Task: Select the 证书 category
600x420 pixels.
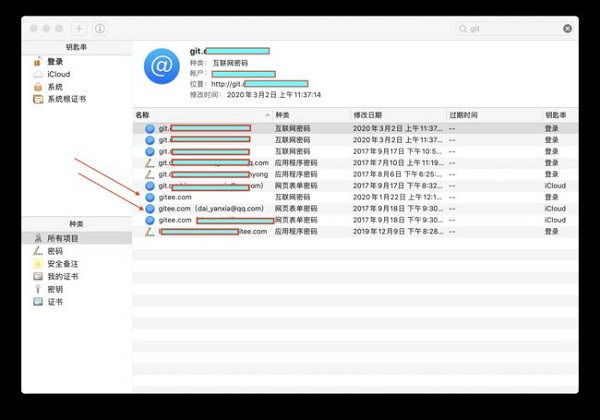Action: (x=54, y=301)
